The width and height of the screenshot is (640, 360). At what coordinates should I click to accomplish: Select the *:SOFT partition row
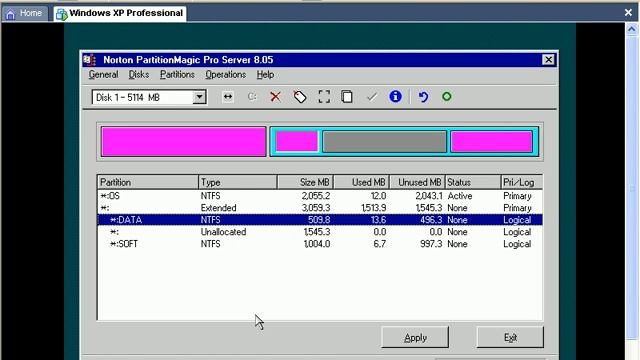tap(320, 244)
